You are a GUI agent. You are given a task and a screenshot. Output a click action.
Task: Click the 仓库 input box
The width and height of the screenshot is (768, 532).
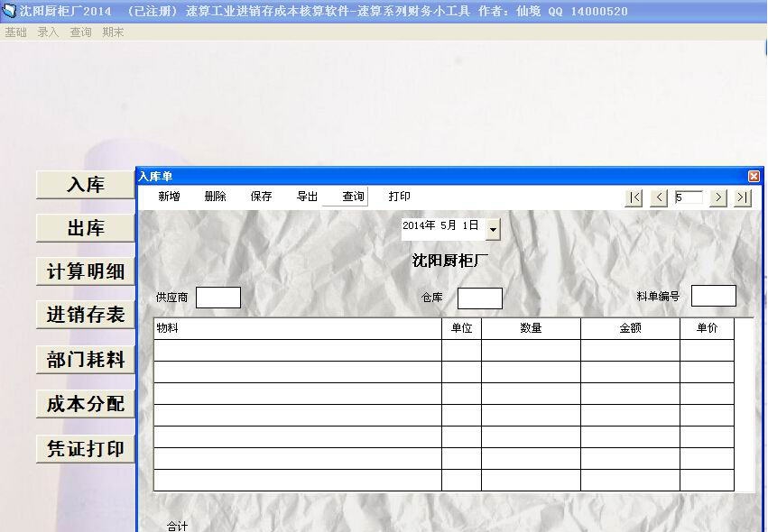point(480,298)
